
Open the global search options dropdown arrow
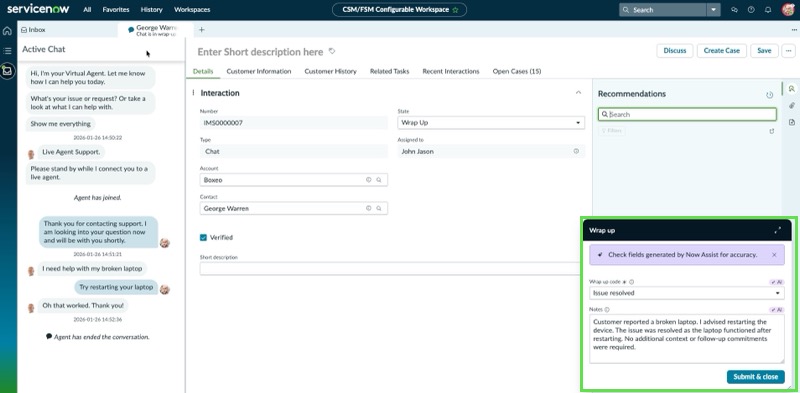(x=713, y=10)
